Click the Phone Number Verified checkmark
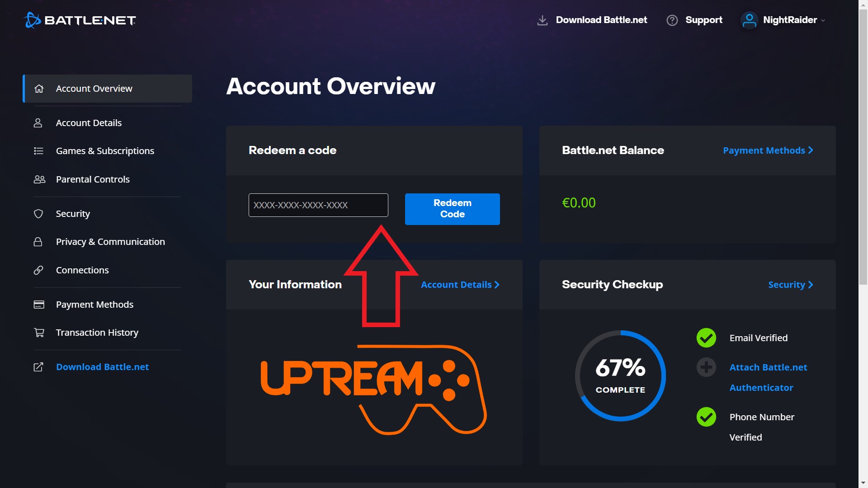Image resolution: width=868 pixels, height=488 pixels. tap(706, 416)
